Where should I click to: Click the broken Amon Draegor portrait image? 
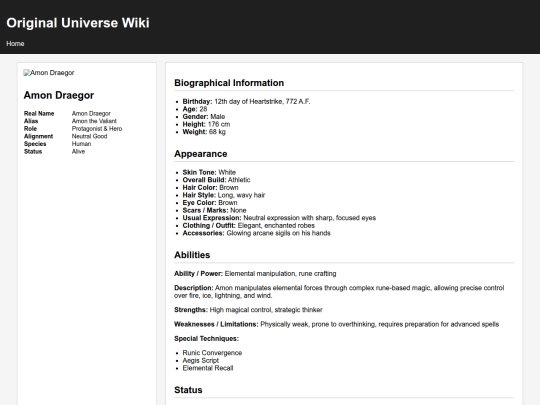49,73
